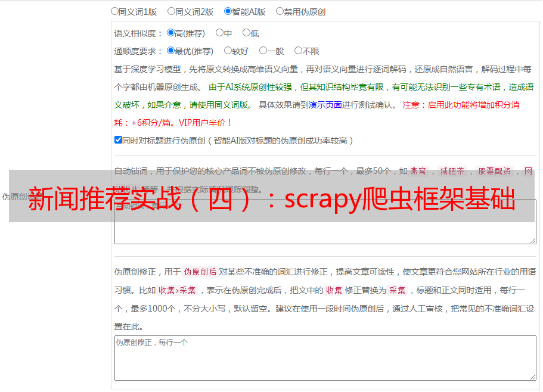Screen dimensions: 543x392
Task: Set 通顺度要求 to 最优(推荐)
Action: click(x=170, y=51)
